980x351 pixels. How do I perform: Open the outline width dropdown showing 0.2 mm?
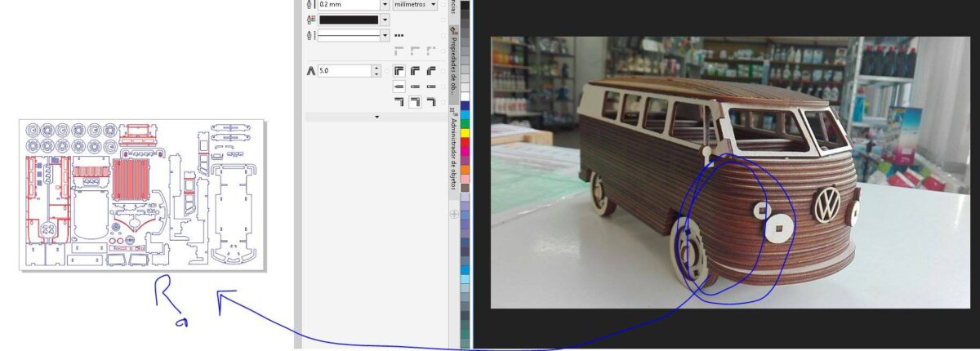(385, 4)
